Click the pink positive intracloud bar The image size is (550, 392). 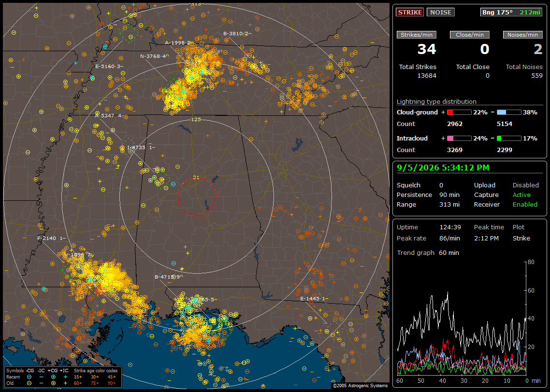459,139
